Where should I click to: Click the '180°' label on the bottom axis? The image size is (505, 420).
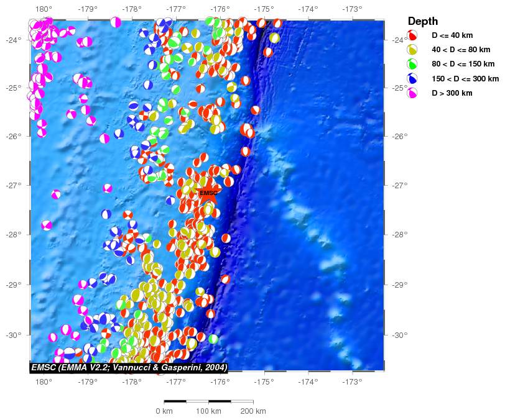click(44, 380)
